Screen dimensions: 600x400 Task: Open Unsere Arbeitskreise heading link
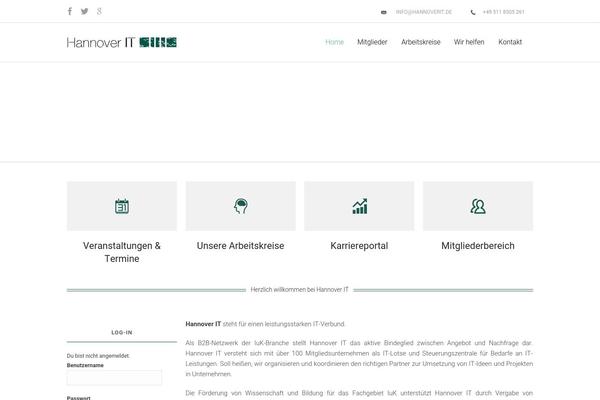[x=241, y=246]
